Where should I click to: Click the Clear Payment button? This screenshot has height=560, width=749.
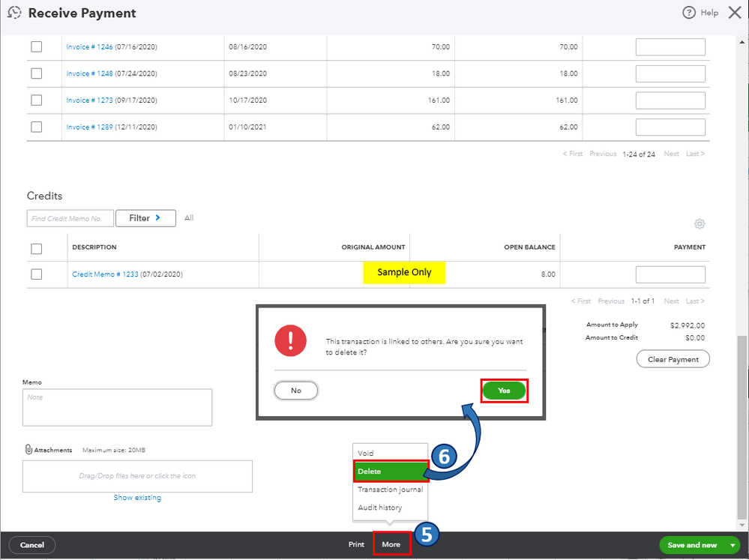673,359
